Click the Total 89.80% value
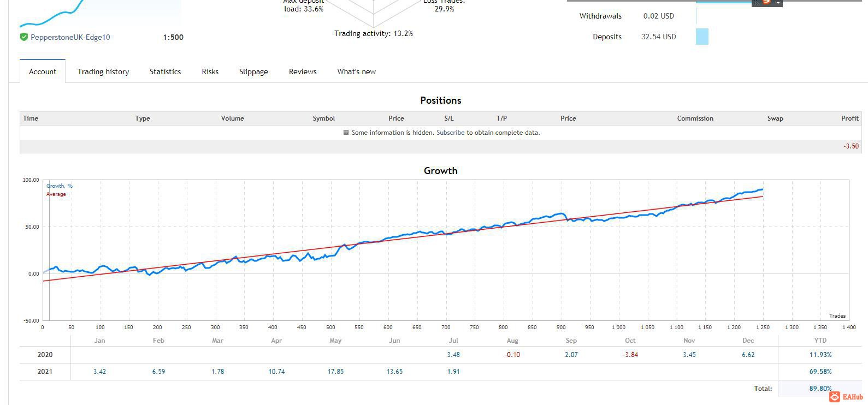 820,389
